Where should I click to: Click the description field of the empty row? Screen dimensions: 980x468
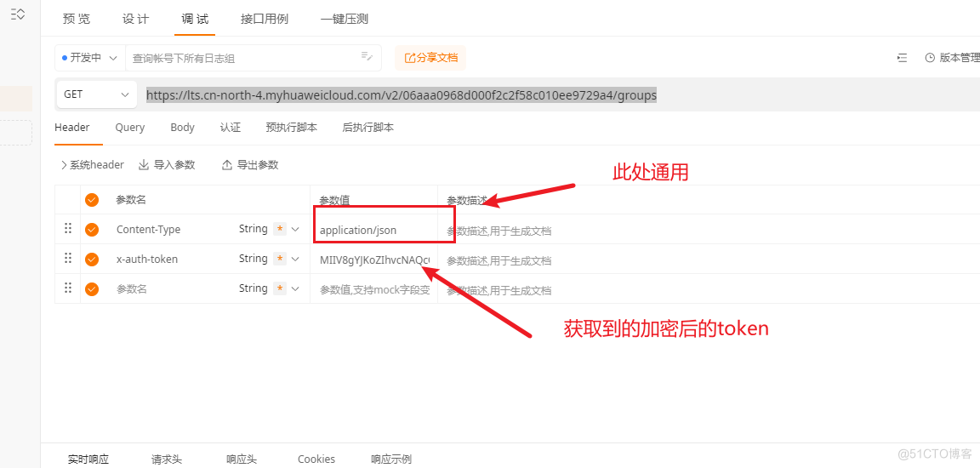(x=709, y=290)
